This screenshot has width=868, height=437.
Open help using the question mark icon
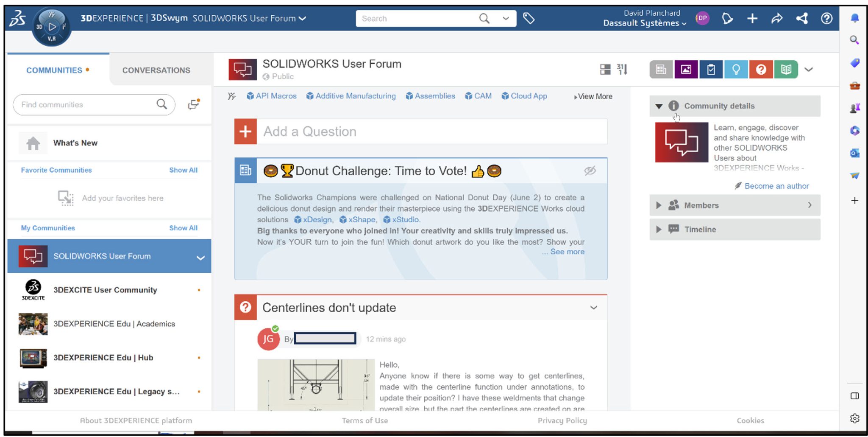click(x=826, y=18)
